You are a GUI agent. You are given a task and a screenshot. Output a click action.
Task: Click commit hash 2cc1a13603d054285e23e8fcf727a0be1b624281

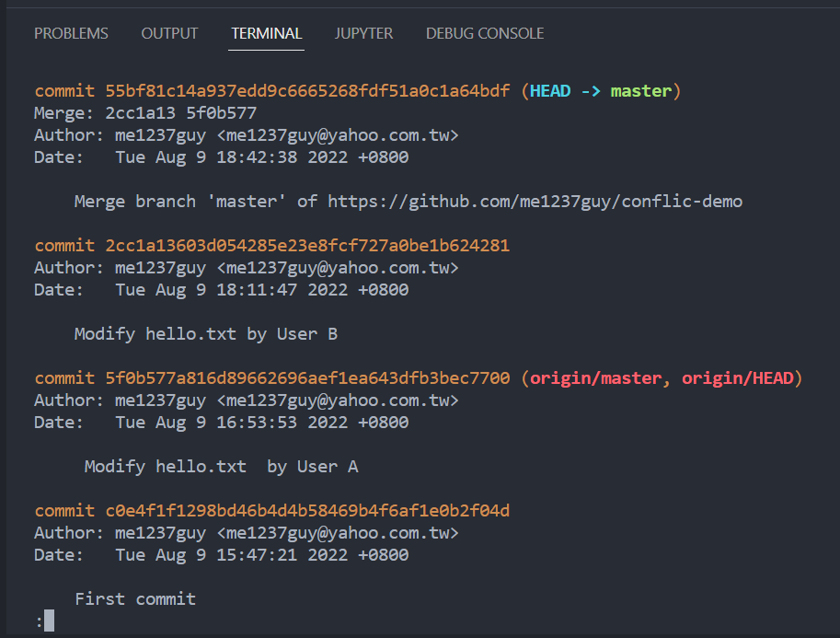tap(307, 246)
